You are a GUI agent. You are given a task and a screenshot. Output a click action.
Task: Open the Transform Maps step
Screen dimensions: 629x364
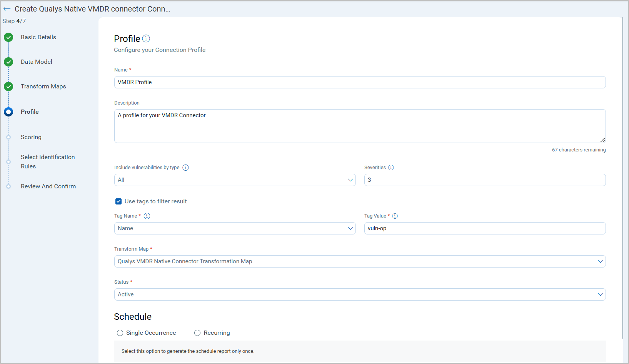pyautogui.click(x=43, y=86)
